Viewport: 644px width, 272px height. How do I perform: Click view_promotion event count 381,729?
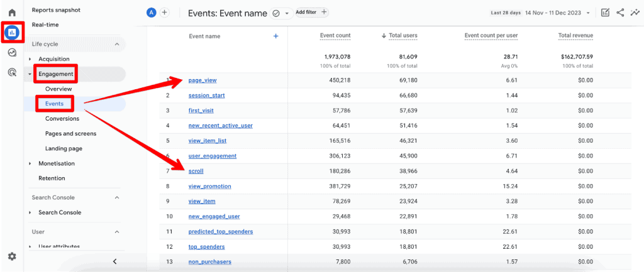click(x=339, y=187)
